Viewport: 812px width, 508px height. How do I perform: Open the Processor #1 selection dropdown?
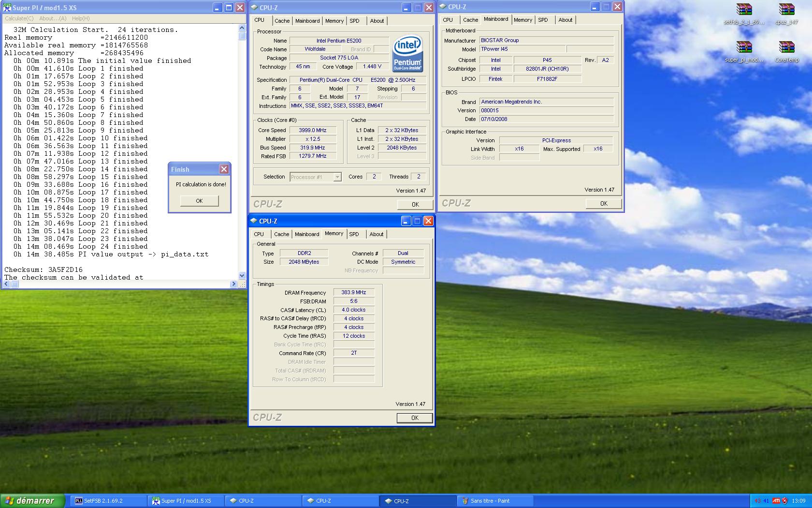(x=337, y=177)
